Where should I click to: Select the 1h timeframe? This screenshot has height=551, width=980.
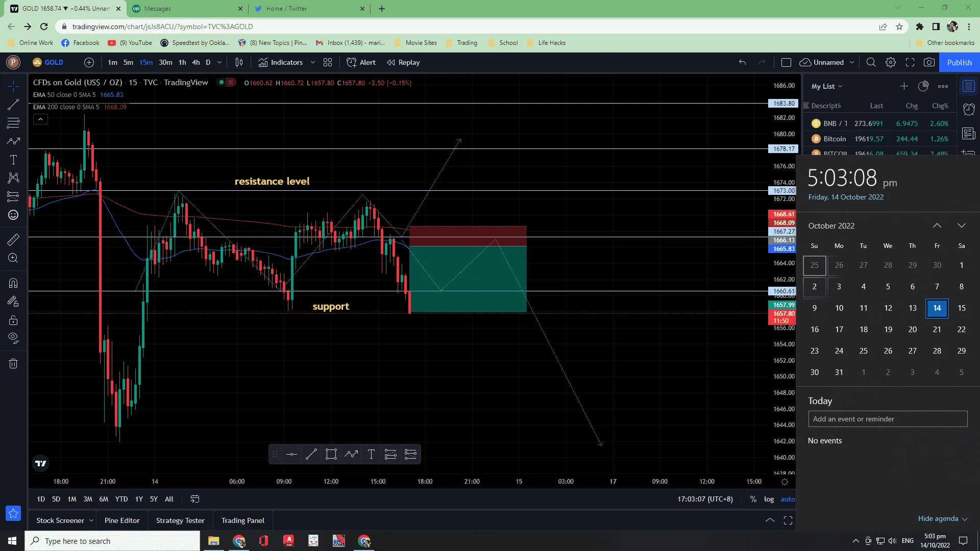tap(182, 62)
